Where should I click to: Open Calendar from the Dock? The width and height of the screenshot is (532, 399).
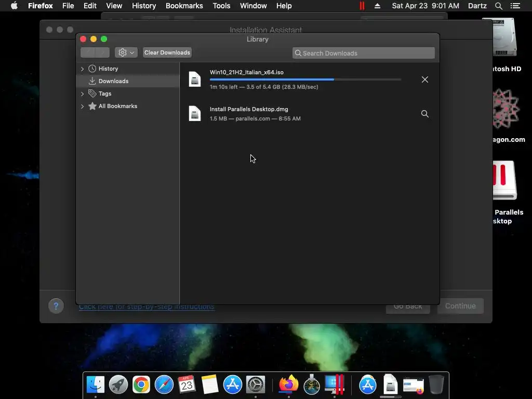[187, 384]
